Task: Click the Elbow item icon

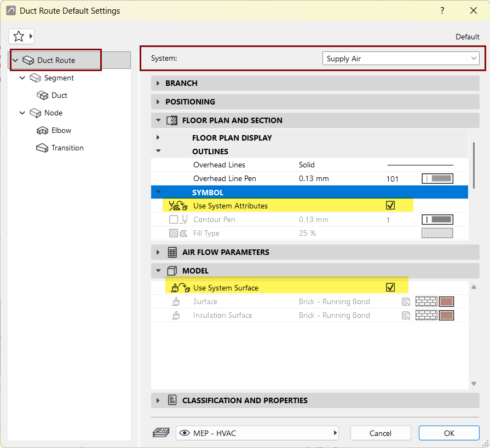Action: pos(43,131)
